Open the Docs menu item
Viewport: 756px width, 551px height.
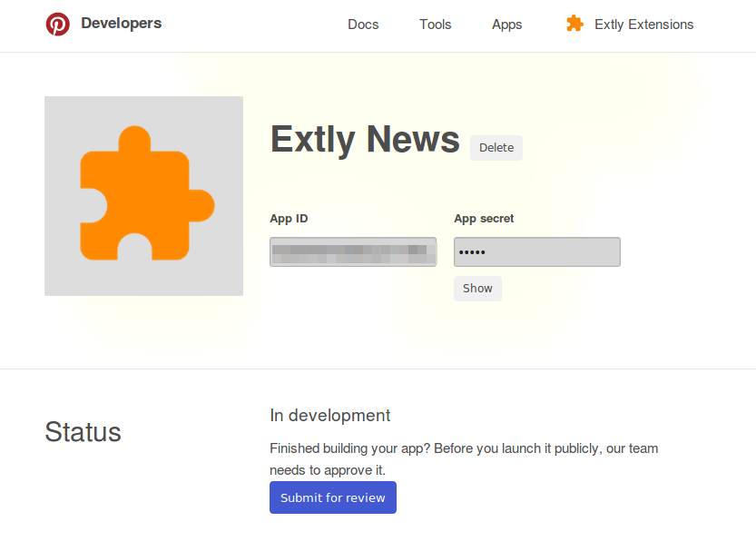pyautogui.click(x=363, y=25)
